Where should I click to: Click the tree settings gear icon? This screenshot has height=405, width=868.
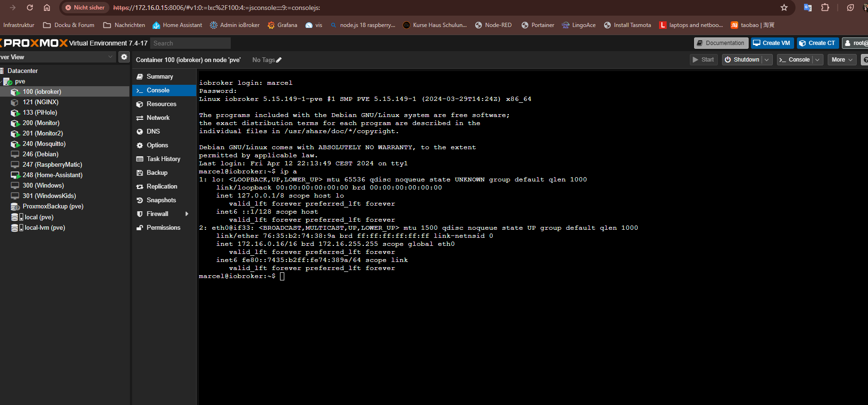point(124,57)
